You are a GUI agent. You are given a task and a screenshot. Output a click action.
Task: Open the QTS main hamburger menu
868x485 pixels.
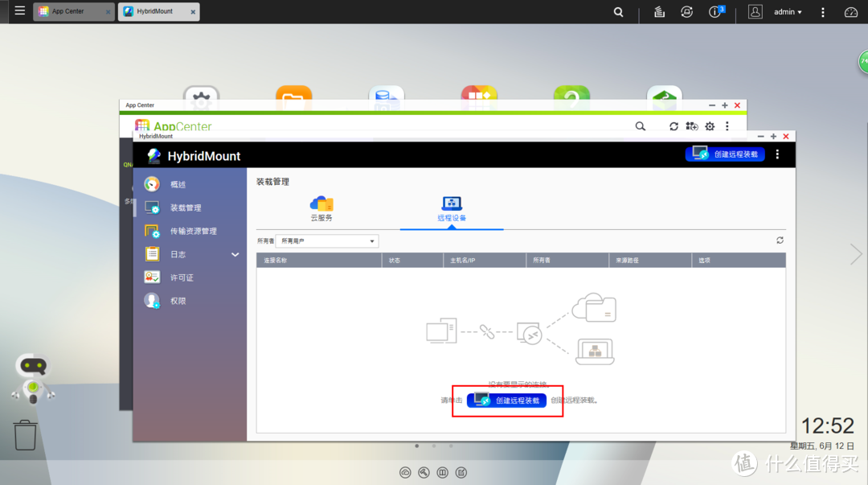click(20, 10)
